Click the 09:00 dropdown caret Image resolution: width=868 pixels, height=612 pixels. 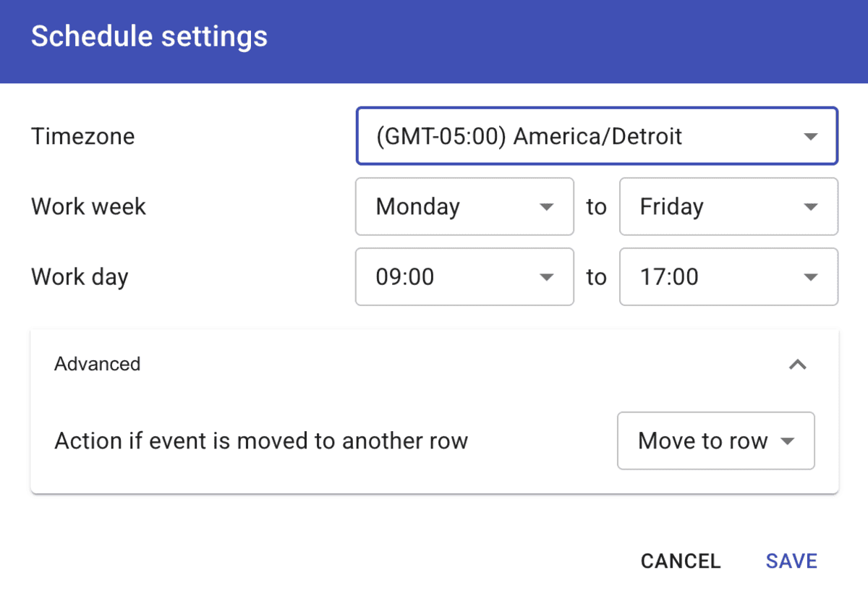click(548, 277)
